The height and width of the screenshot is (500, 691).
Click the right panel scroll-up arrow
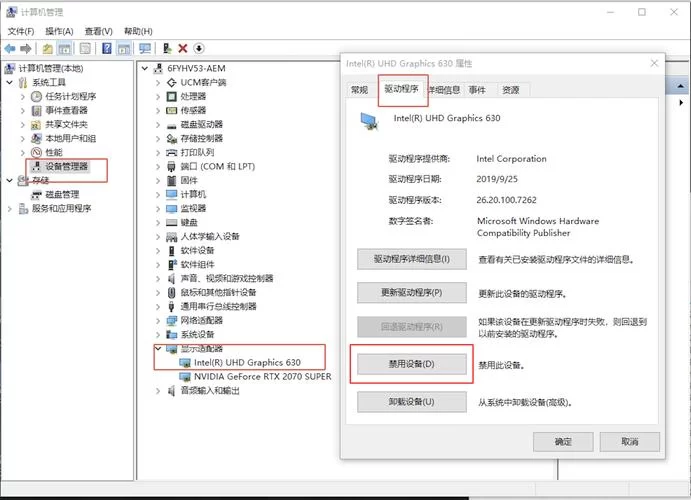click(x=680, y=86)
